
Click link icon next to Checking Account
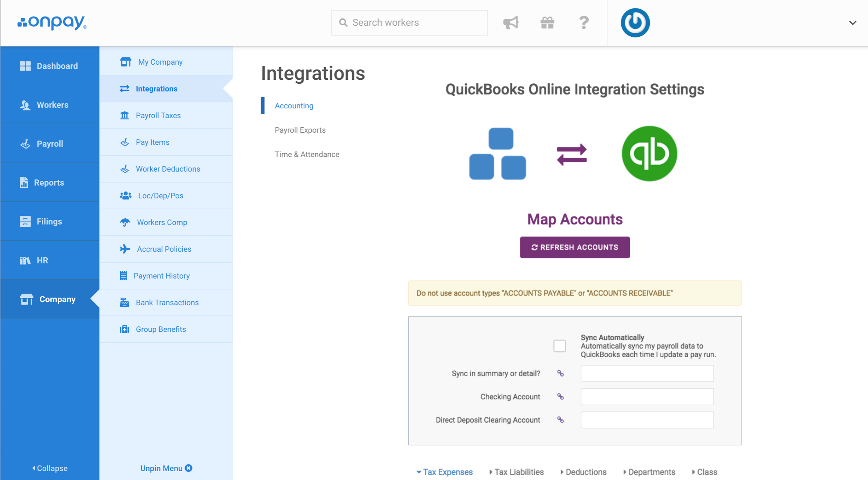pos(560,397)
